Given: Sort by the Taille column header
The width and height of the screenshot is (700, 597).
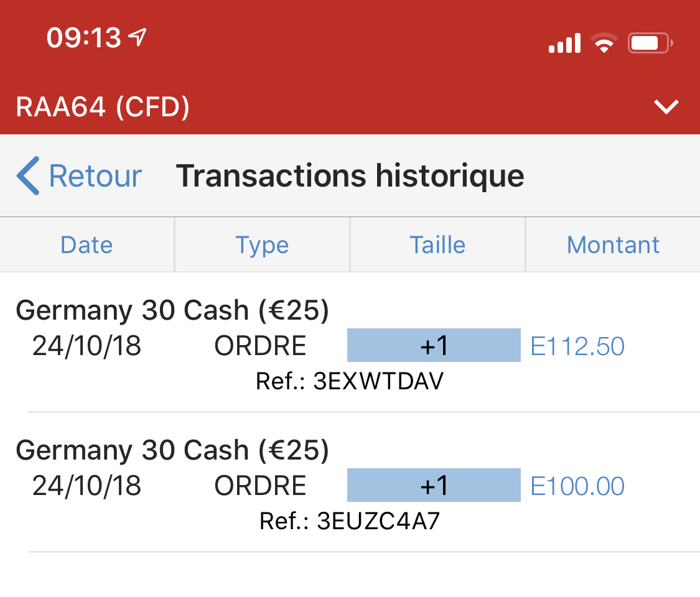Looking at the screenshot, I should pos(437,245).
